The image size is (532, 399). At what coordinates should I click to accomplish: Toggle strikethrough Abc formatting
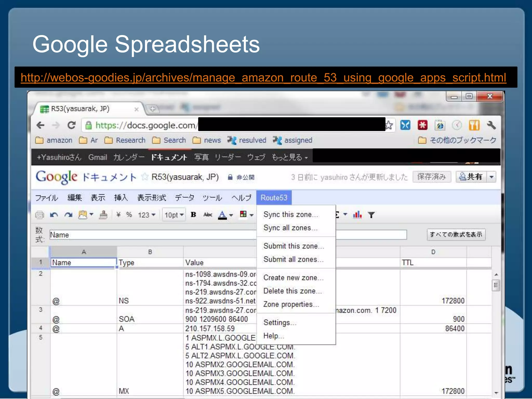208,215
